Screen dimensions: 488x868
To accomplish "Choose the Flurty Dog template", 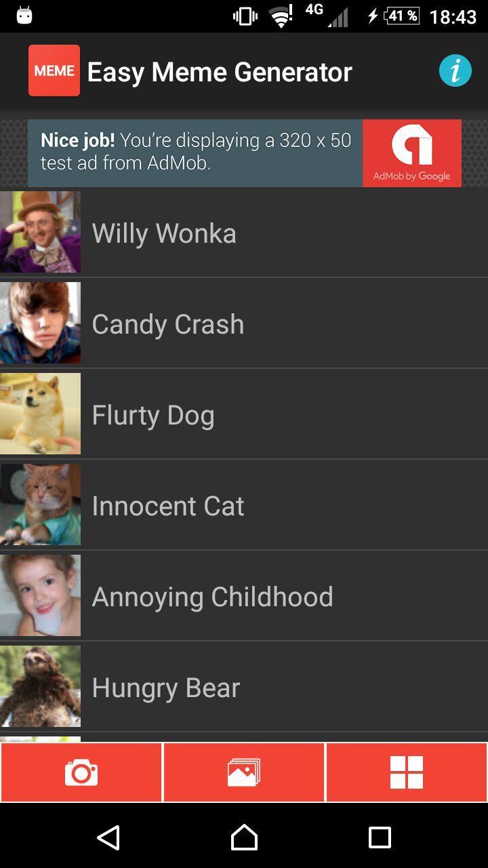I will point(244,414).
